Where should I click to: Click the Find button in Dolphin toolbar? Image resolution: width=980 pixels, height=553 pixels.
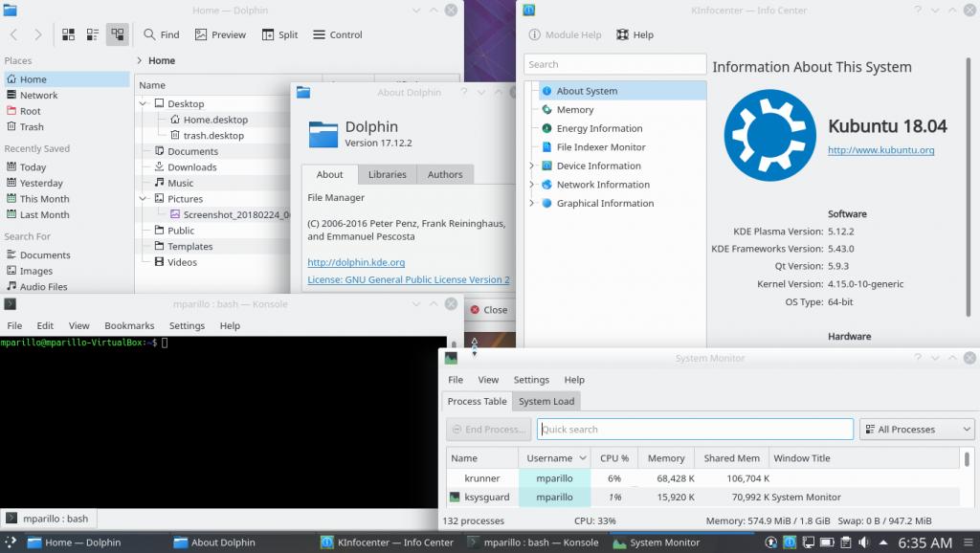[x=161, y=34]
